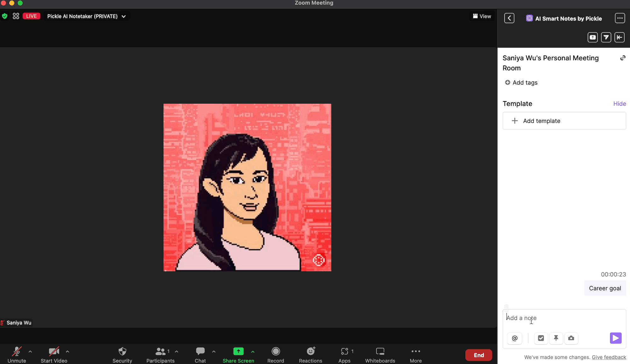This screenshot has height=364, width=630.
Task: Open the View layout menu
Action: (482, 16)
